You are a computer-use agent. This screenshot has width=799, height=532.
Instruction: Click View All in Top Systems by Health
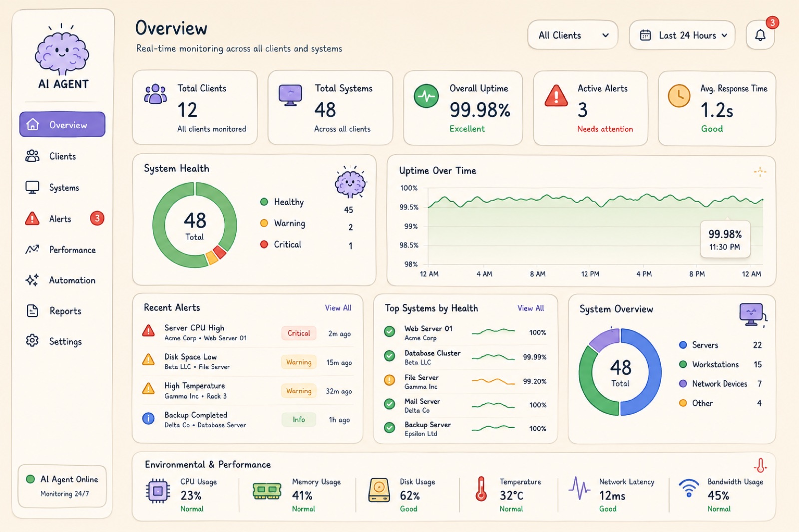(531, 308)
